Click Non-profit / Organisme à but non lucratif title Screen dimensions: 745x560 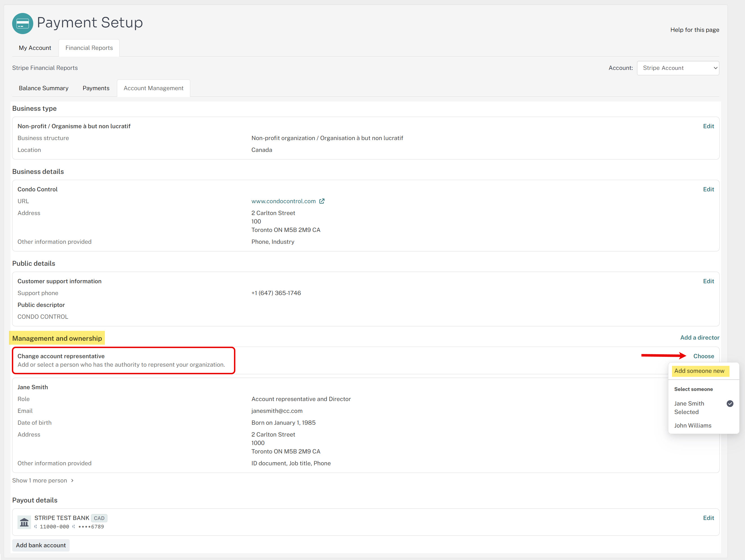pyautogui.click(x=74, y=126)
